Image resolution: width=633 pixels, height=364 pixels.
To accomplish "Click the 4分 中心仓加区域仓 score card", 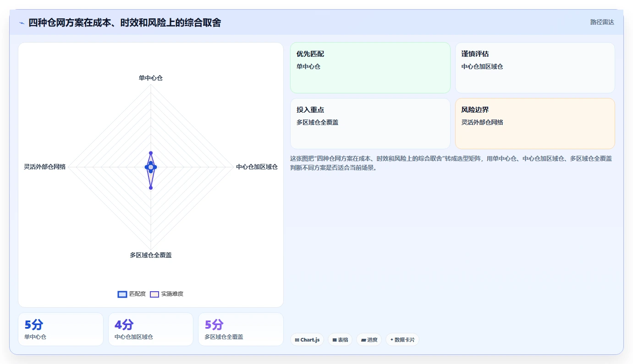I will tap(151, 329).
